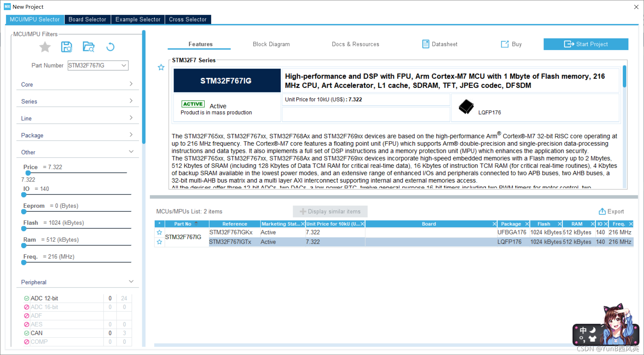
Task: Click Start Project button
Action: 586,44
